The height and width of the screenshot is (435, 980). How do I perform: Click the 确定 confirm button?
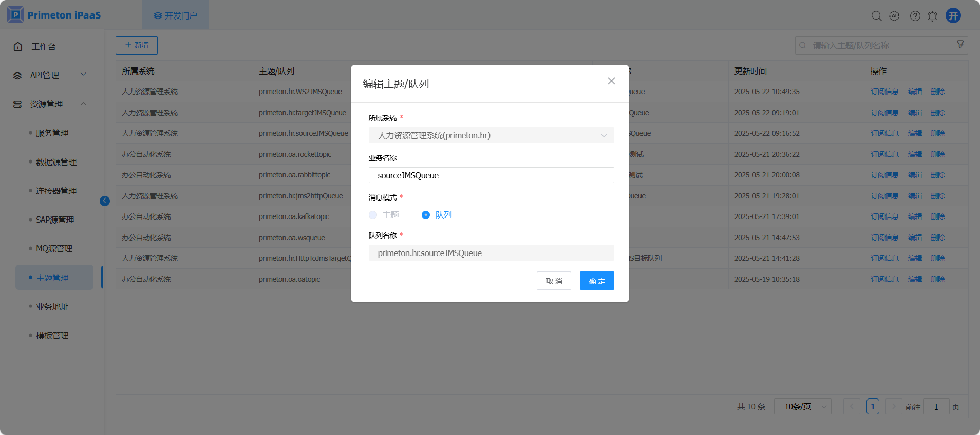(x=597, y=281)
